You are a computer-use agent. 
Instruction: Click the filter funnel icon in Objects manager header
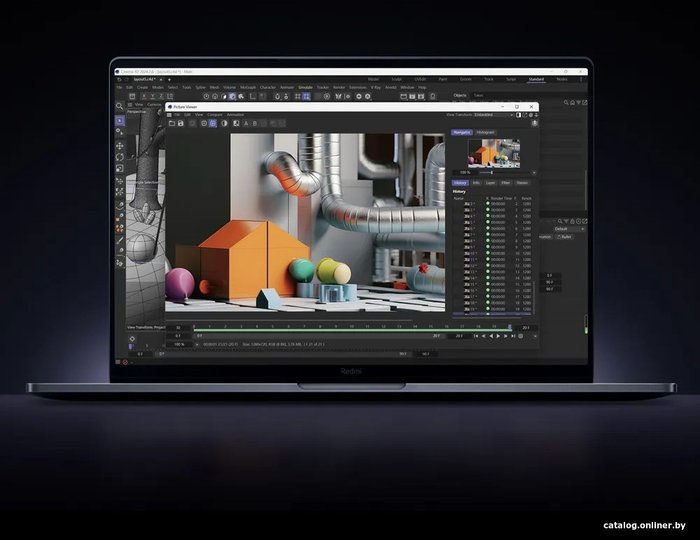tap(579, 103)
